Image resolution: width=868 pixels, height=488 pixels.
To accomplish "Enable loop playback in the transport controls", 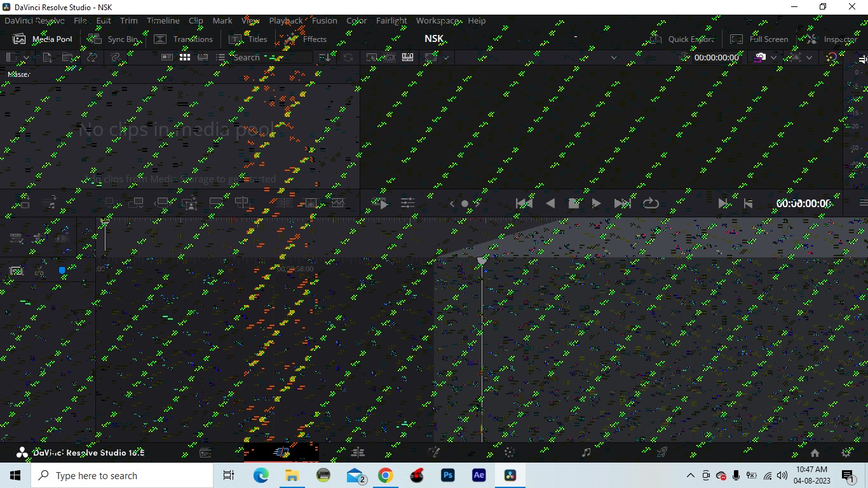I will point(651,203).
